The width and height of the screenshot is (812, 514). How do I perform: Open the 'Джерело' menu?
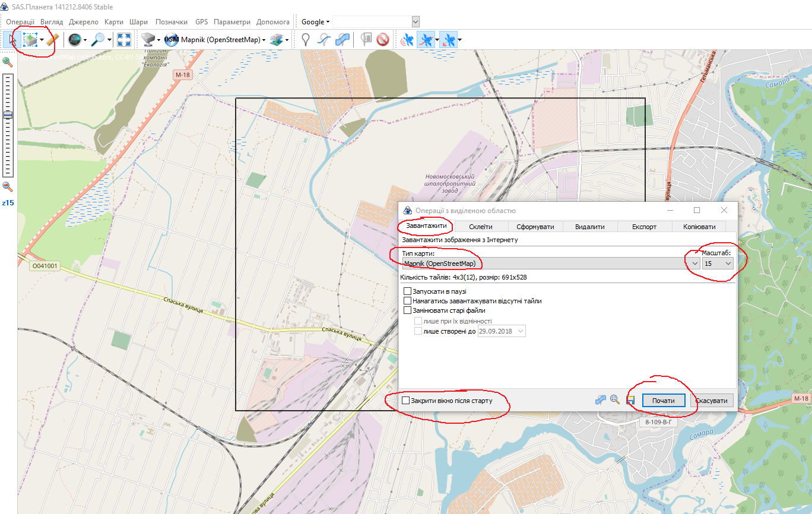click(x=84, y=21)
